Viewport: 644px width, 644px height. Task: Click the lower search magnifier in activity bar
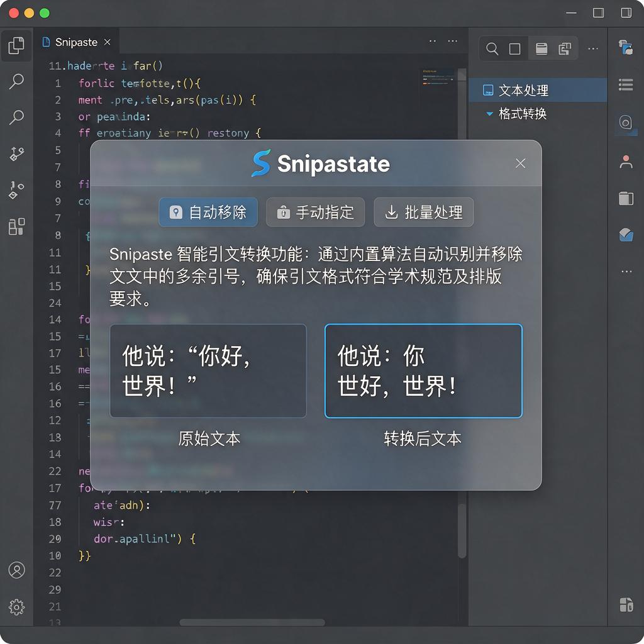coord(16,117)
